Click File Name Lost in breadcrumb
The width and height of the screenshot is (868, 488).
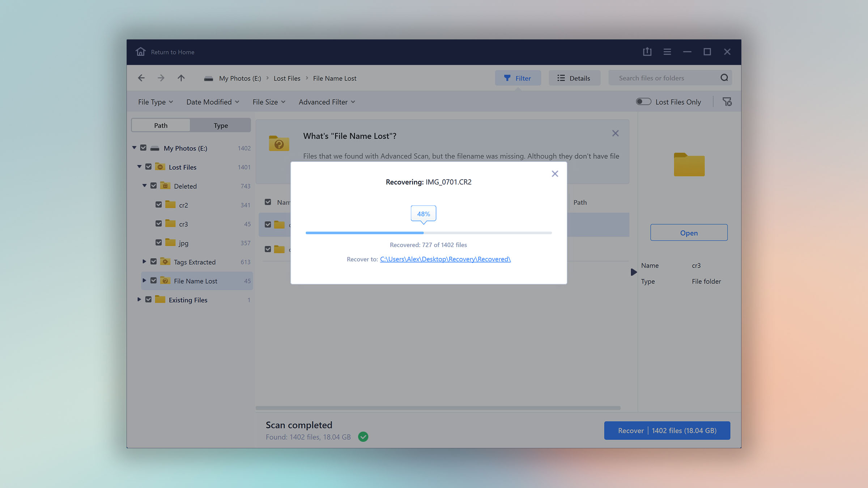[335, 78]
